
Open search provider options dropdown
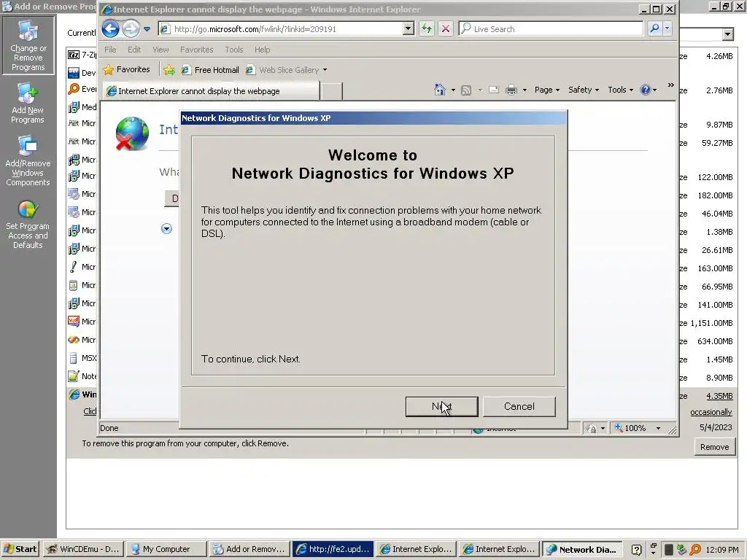[x=667, y=28]
